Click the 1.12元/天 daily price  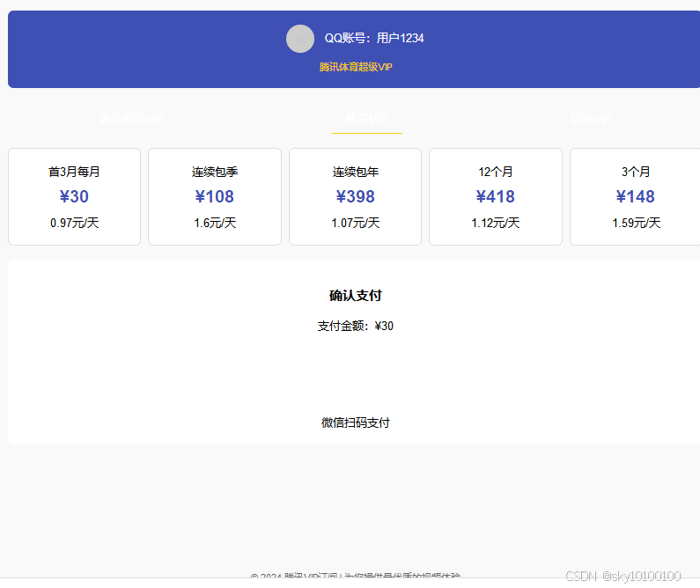tap(496, 223)
